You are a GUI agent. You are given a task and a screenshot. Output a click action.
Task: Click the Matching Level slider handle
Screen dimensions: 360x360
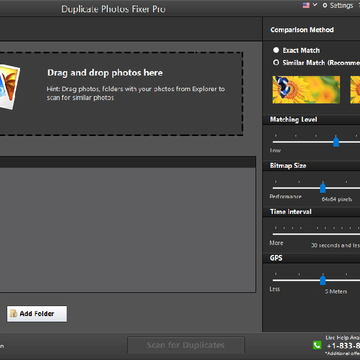pyautogui.click(x=336, y=141)
